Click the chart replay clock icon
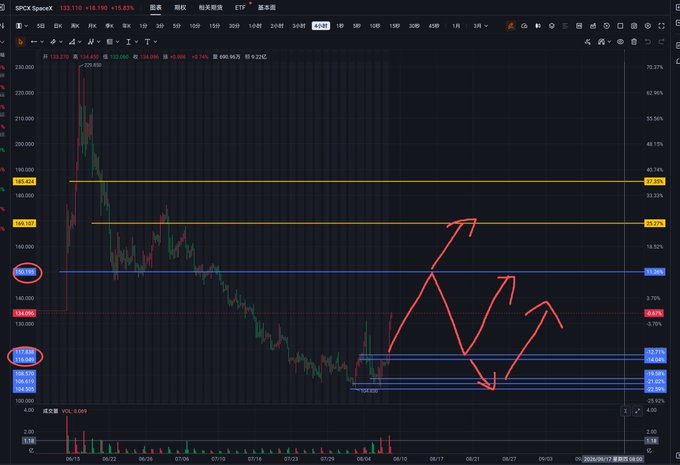Screen dimensions: 680x465 607,26
